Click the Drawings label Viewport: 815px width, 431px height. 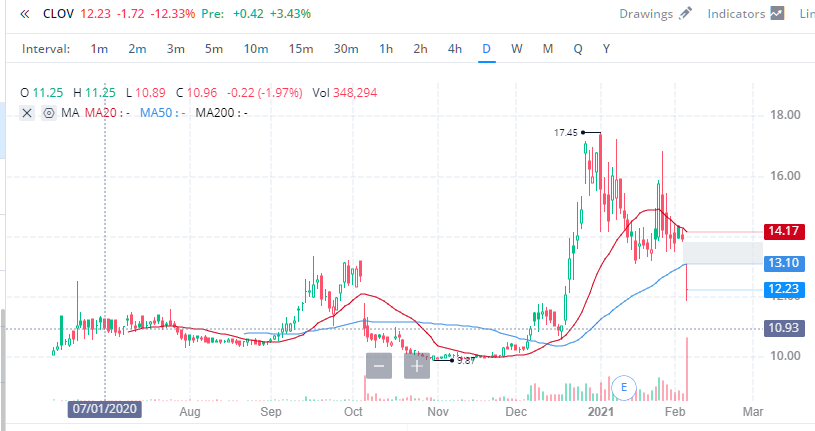pyautogui.click(x=646, y=14)
